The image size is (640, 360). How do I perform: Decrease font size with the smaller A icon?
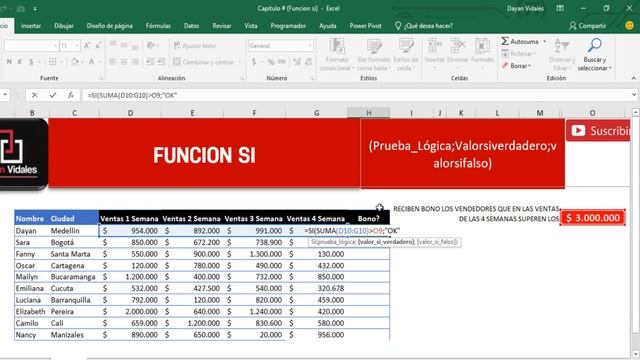[x=98, y=46]
